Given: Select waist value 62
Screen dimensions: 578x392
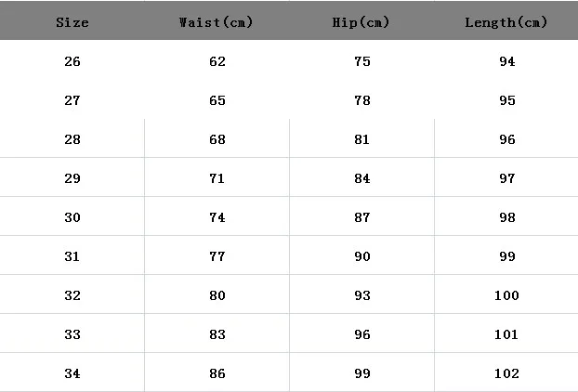Looking at the screenshot, I should point(217,61).
